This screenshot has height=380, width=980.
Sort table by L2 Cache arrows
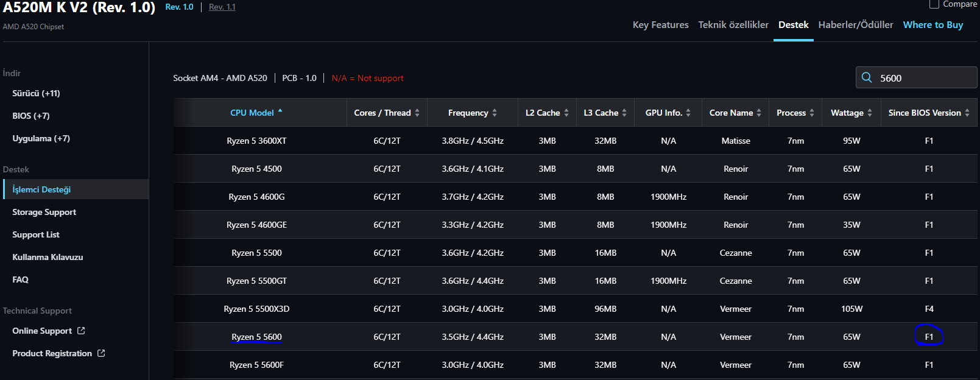pyautogui.click(x=566, y=113)
